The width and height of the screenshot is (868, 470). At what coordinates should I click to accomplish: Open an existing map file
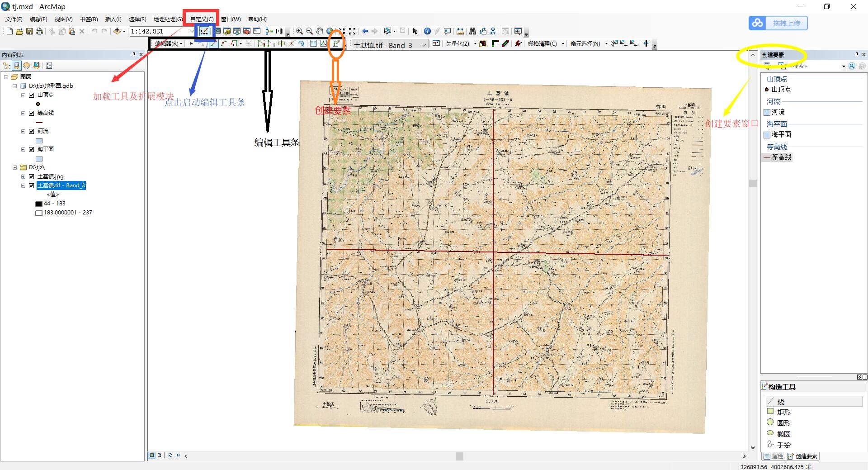(19, 31)
